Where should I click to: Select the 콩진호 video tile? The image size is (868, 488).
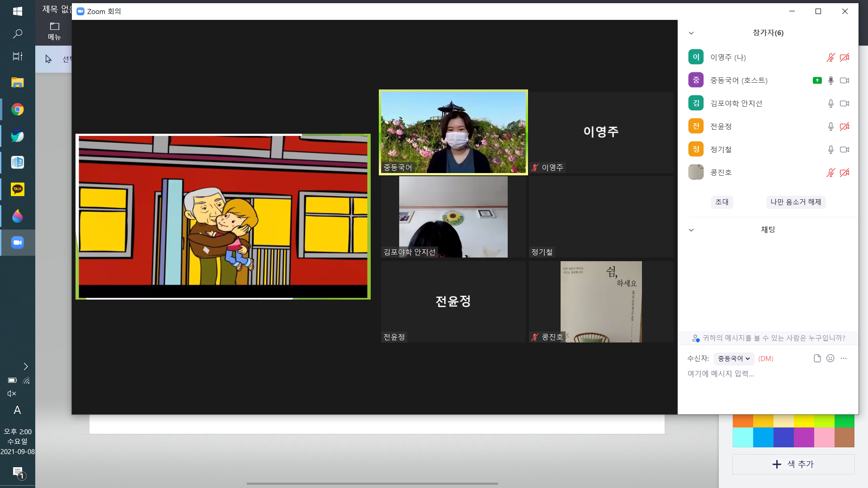click(x=601, y=302)
